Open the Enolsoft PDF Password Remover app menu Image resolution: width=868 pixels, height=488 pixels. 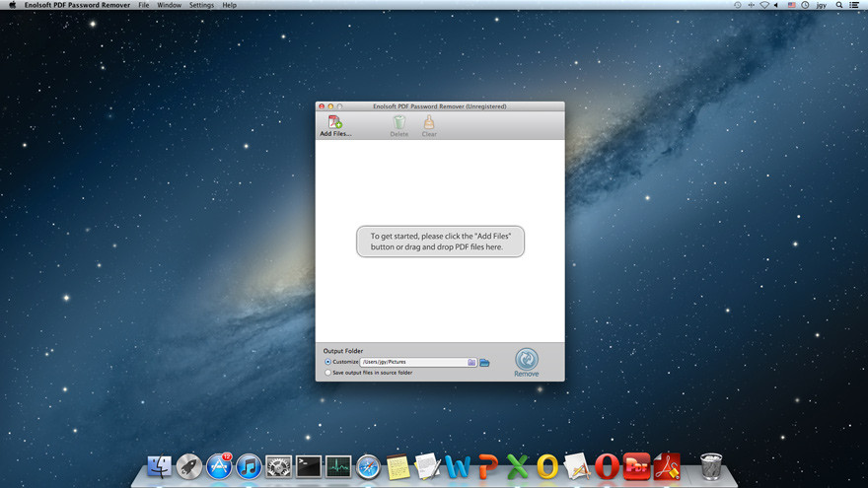click(x=77, y=5)
